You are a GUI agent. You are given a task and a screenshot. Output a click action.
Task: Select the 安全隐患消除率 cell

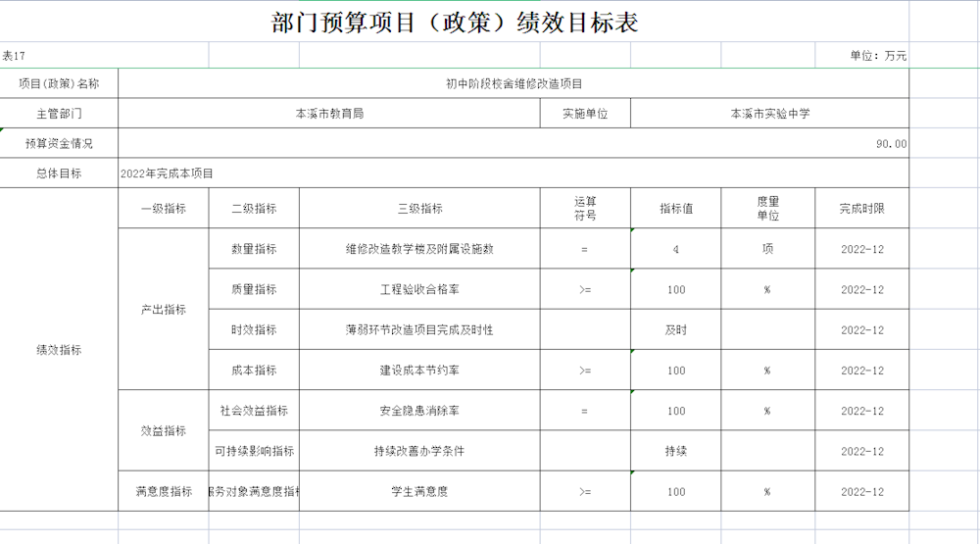(419, 410)
